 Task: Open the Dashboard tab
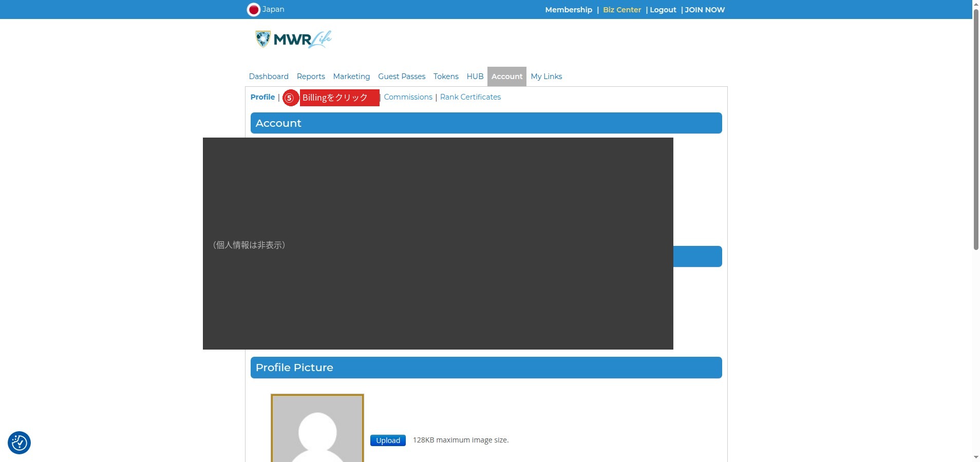pyautogui.click(x=269, y=76)
